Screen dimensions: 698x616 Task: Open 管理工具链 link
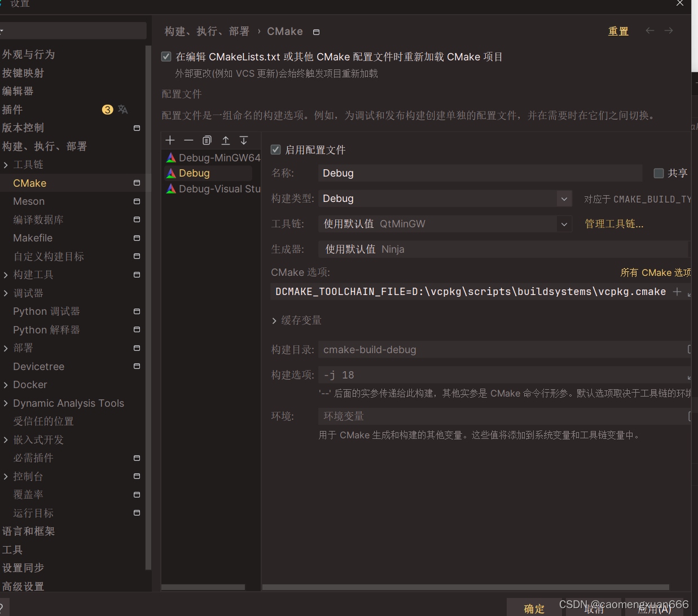[614, 223]
